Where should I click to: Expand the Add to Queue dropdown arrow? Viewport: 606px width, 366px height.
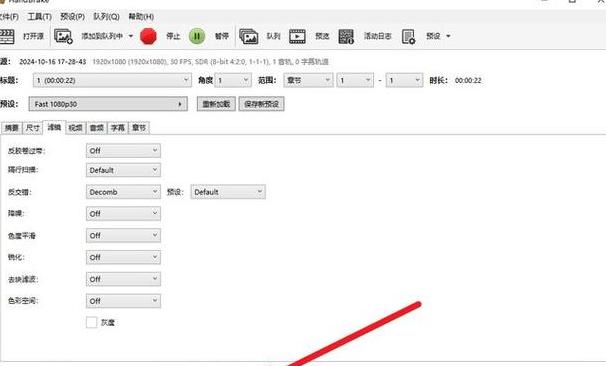coord(131,36)
